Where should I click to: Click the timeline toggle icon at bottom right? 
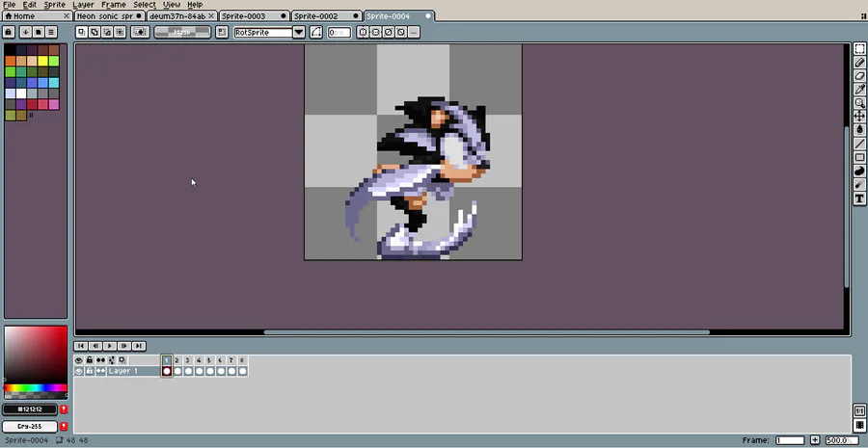click(x=859, y=425)
